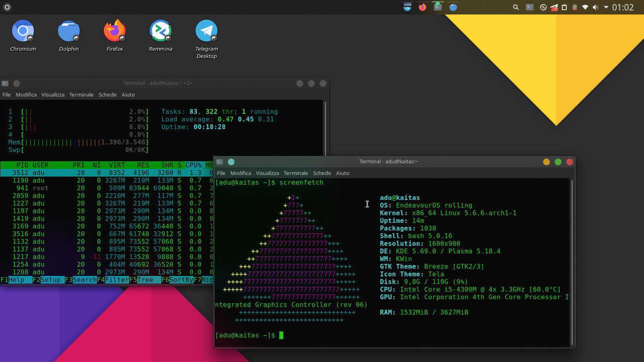This screenshot has height=362, width=644.
Task: Click the 'RAM: 1532MiB / 3627MiB' line
Action: tap(424, 312)
